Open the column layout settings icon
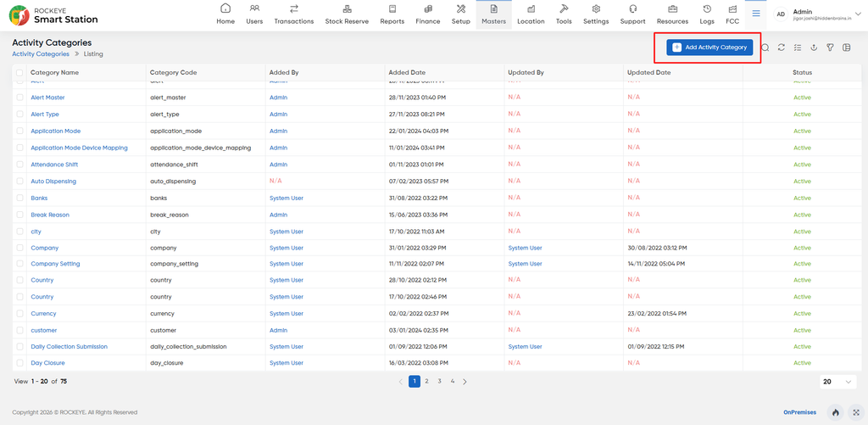This screenshot has width=868, height=425. 846,48
